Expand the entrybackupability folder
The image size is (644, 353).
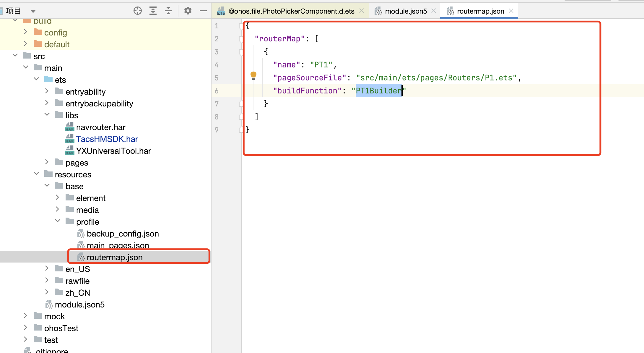47,103
